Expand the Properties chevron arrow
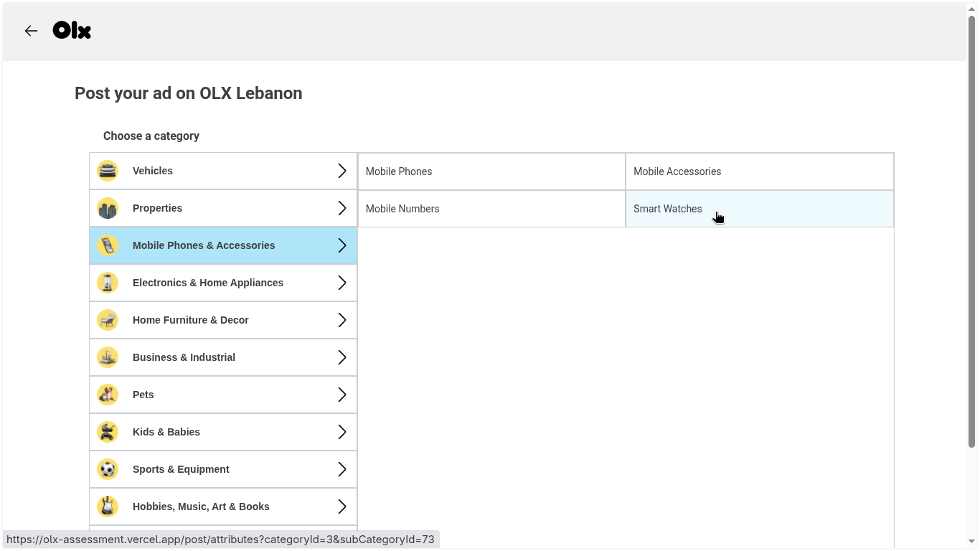Image resolution: width=980 pixels, height=551 pixels. click(x=342, y=208)
